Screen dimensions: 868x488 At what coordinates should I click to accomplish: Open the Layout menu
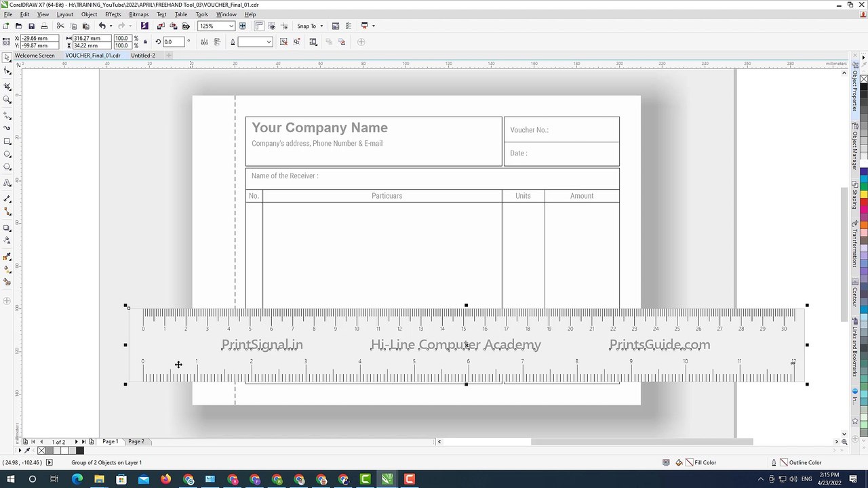click(65, 14)
